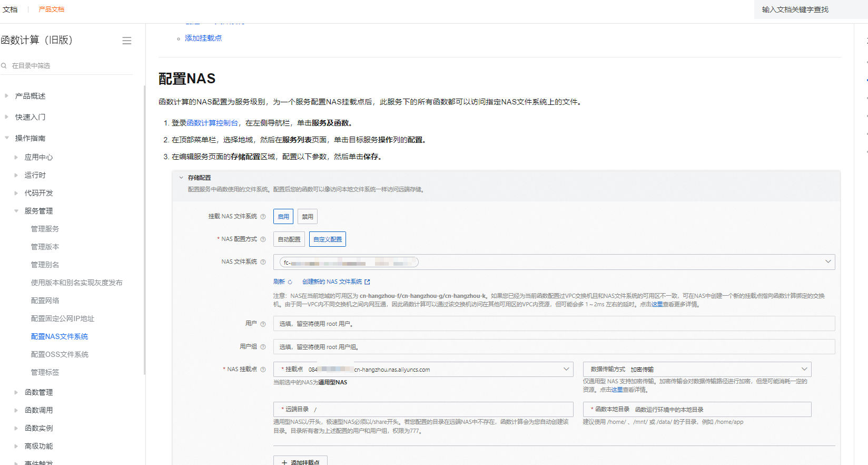Click help icon next to NAS 文件系统 label
Viewport: 868px width, 465px height.
click(263, 262)
